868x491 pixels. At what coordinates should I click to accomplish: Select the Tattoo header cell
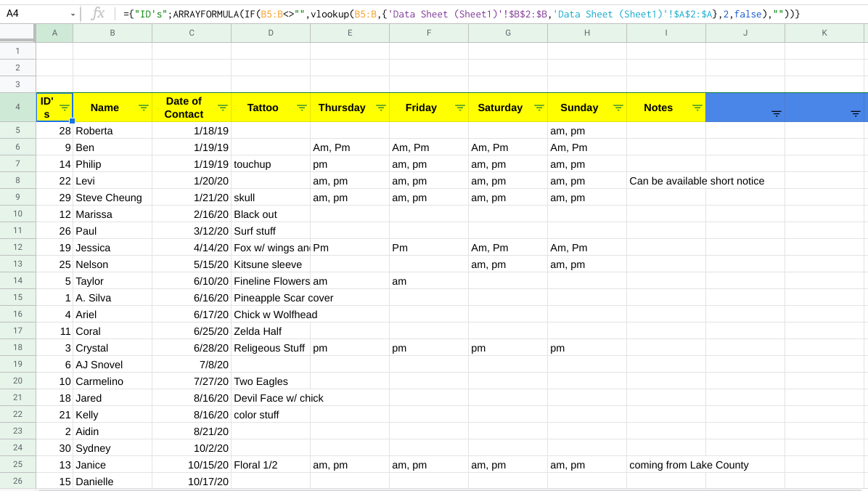tap(271, 107)
